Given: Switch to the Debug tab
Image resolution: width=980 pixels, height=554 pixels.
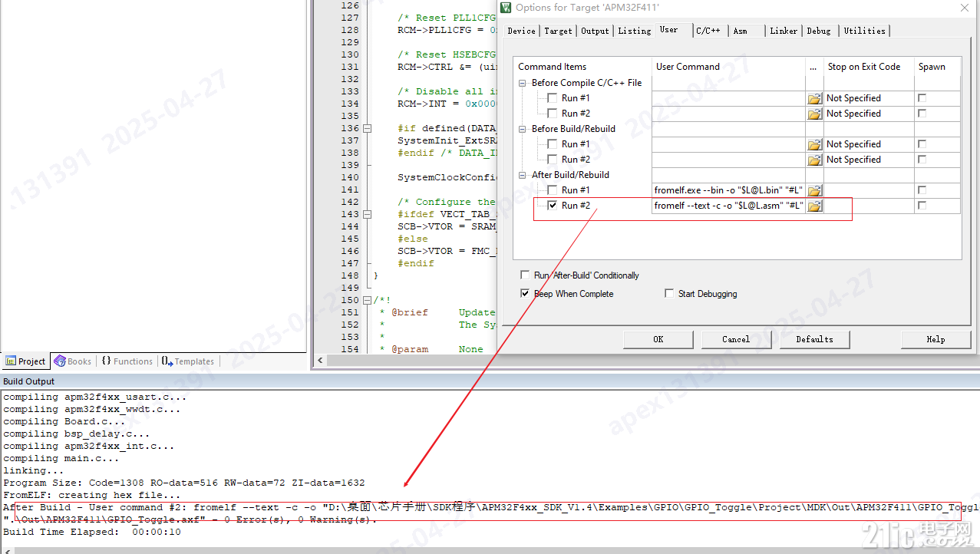Looking at the screenshot, I should pos(819,31).
